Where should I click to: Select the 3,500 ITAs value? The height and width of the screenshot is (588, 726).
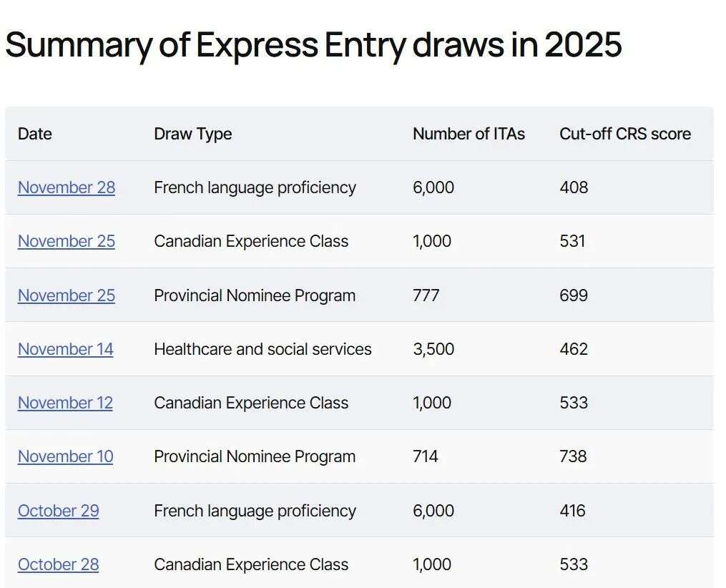433,349
